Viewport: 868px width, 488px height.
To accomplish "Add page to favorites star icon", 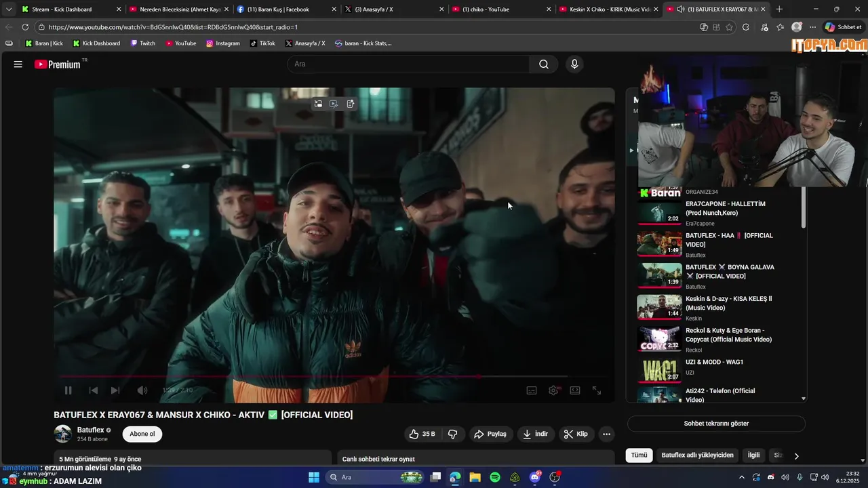I will (x=729, y=27).
